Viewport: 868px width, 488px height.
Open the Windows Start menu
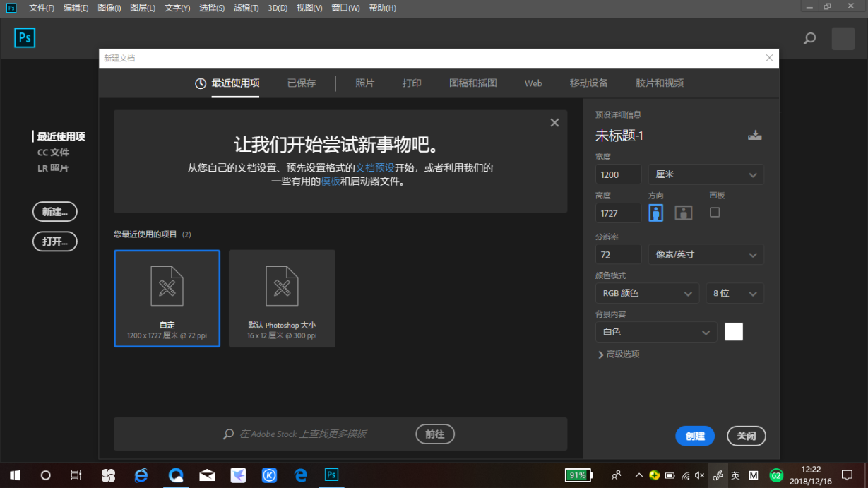coord(14,475)
